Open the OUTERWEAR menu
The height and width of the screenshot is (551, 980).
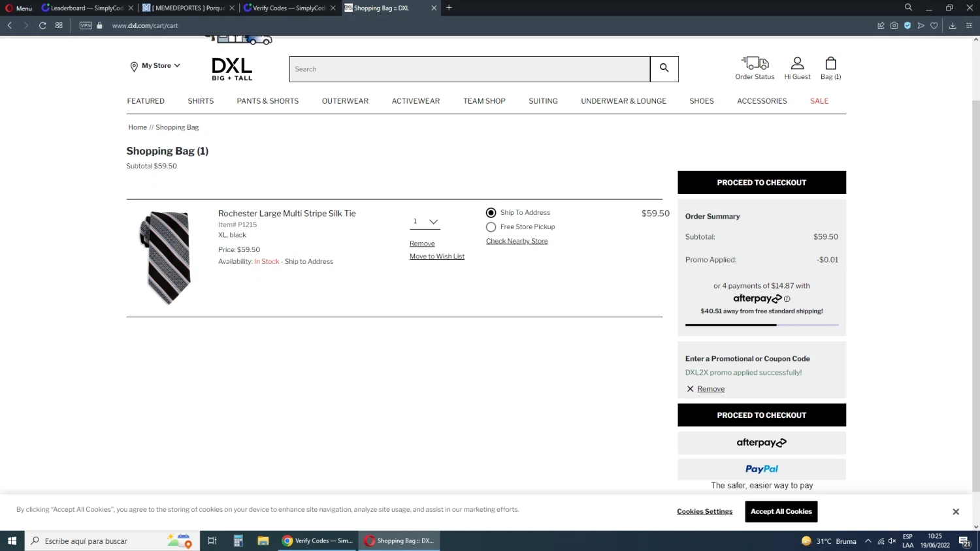point(345,101)
